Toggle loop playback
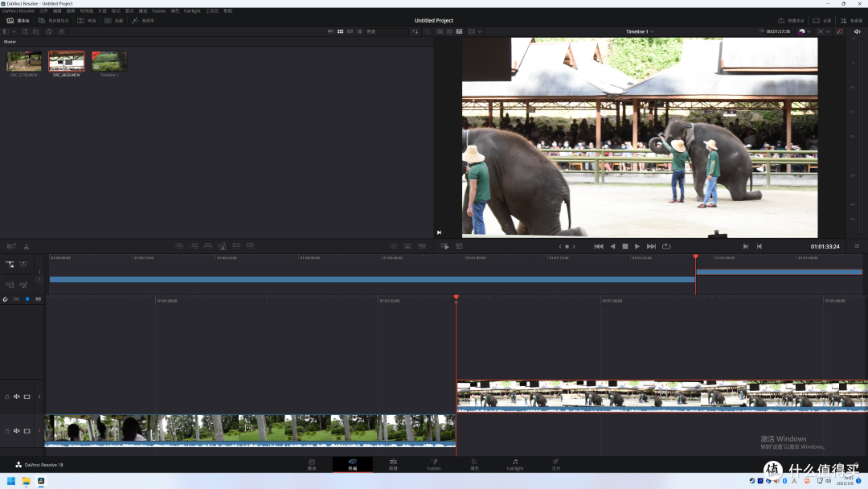Screen dimensions: 868x489 tap(666, 246)
